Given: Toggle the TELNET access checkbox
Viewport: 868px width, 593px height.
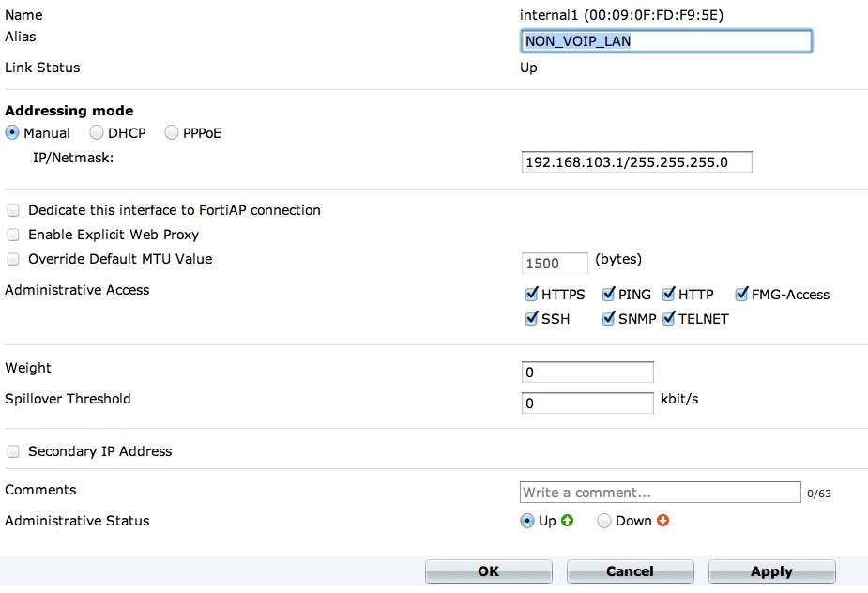Looking at the screenshot, I should coord(668,319).
